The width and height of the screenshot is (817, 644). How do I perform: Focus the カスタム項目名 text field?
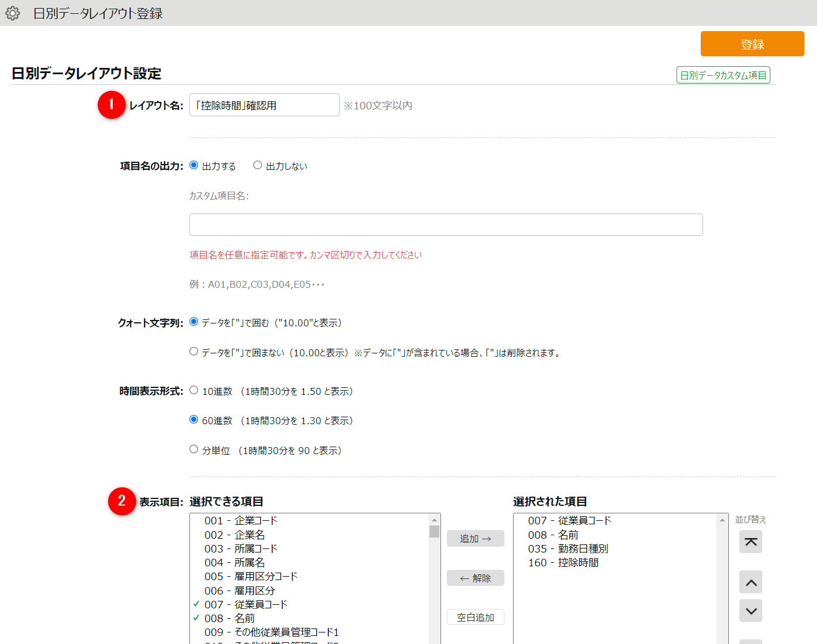[446, 224]
